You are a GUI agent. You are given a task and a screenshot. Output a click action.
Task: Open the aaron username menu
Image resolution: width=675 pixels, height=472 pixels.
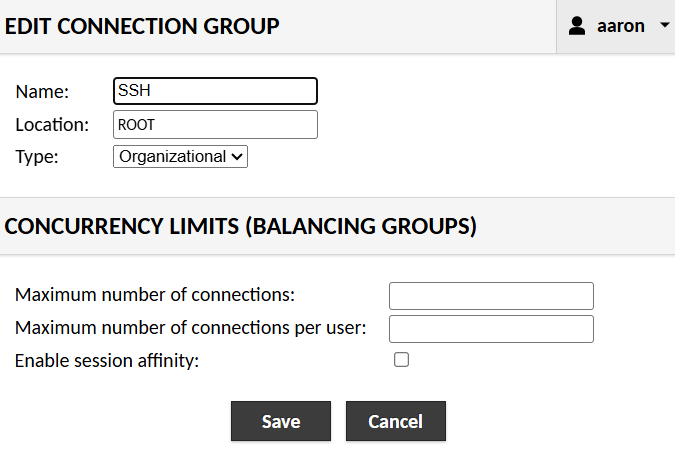[x=620, y=26]
